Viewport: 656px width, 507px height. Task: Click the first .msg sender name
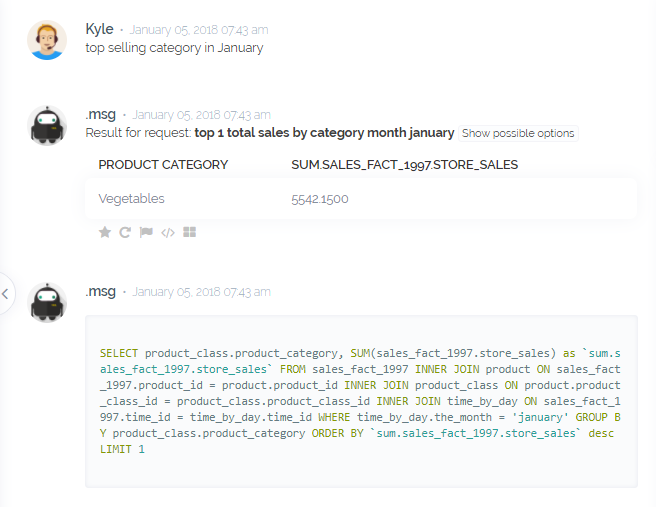[x=101, y=114]
